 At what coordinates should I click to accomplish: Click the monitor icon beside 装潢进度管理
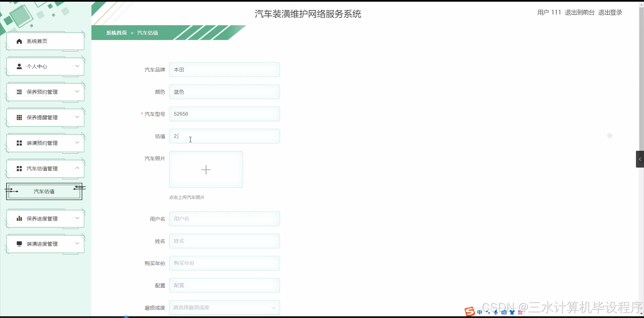[x=19, y=244]
